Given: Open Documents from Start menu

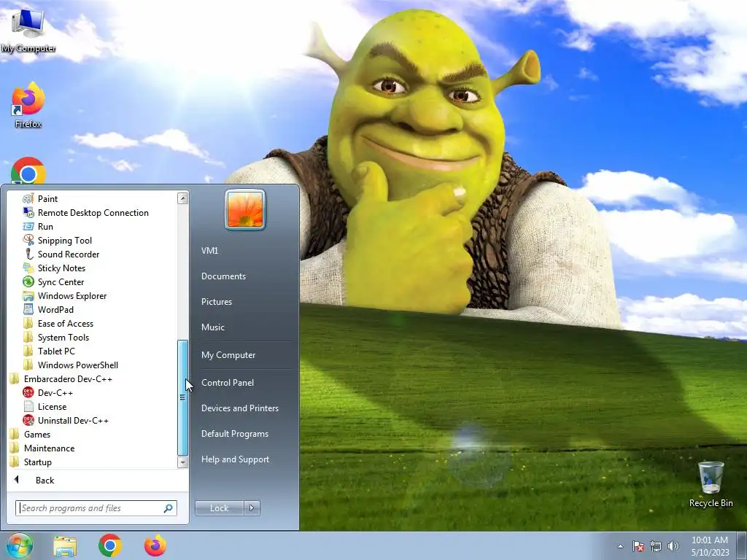Looking at the screenshot, I should [223, 276].
